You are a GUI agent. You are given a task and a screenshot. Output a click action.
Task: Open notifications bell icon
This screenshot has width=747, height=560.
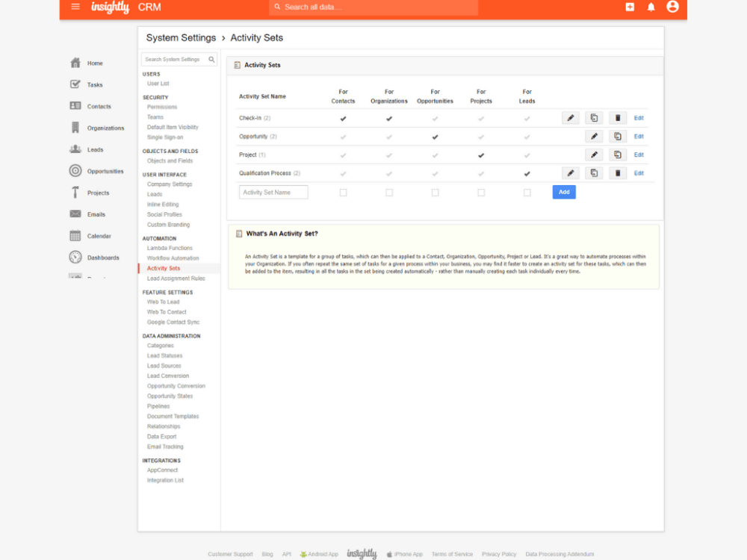(x=651, y=7)
